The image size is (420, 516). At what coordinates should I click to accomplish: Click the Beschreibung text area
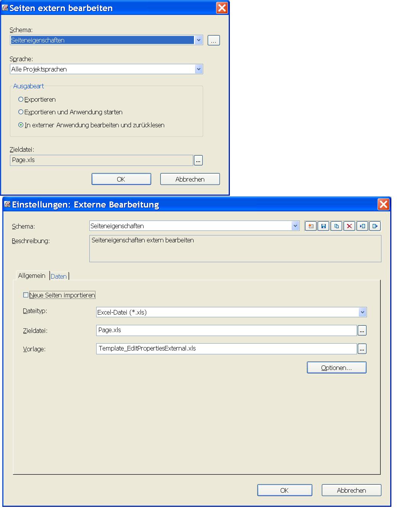click(x=235, y=248)
